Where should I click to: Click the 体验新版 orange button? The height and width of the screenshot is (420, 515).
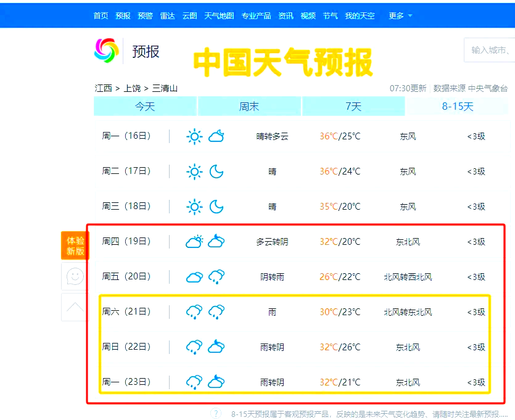tap(75, 245)
